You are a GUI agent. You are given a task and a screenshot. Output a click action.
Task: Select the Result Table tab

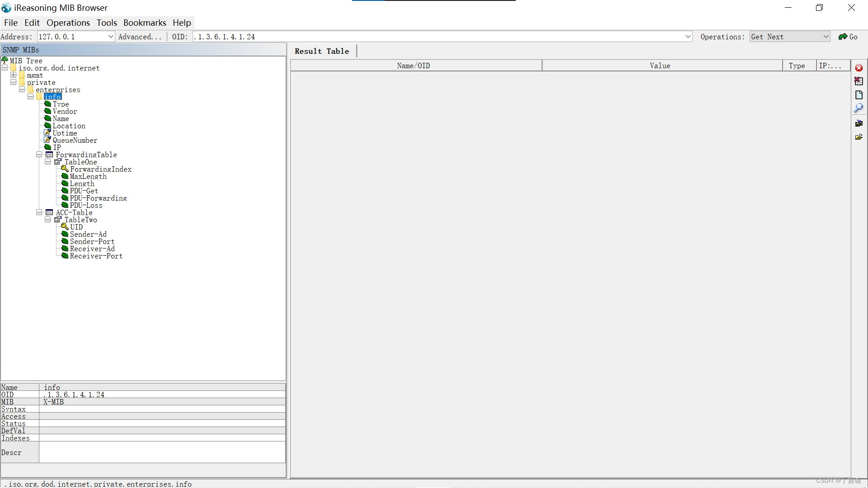[x=322, y=51]
